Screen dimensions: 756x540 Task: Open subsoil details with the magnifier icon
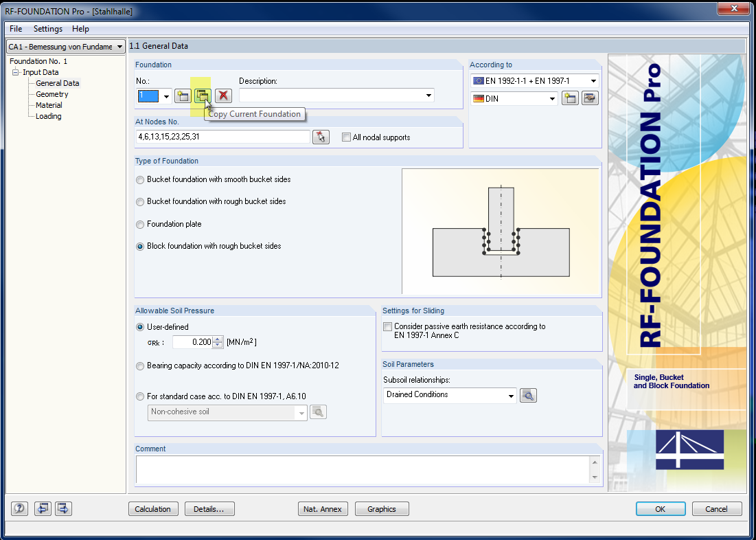[528, 395]
